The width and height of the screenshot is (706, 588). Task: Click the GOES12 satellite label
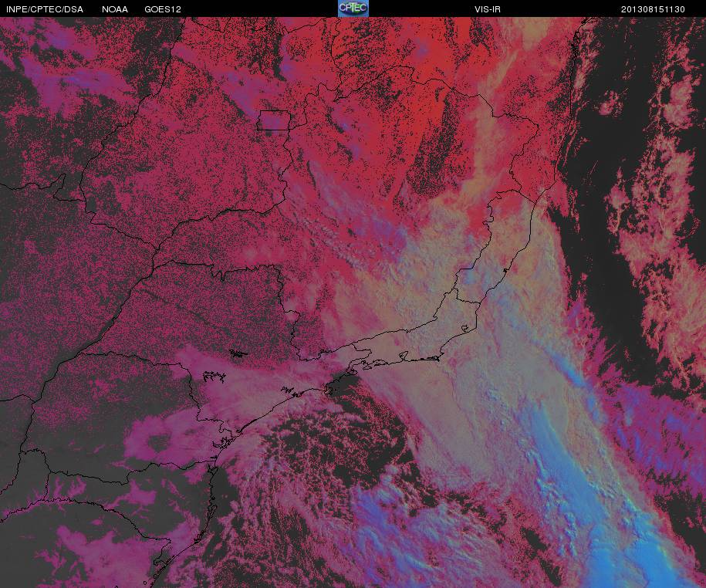[163, 9]
